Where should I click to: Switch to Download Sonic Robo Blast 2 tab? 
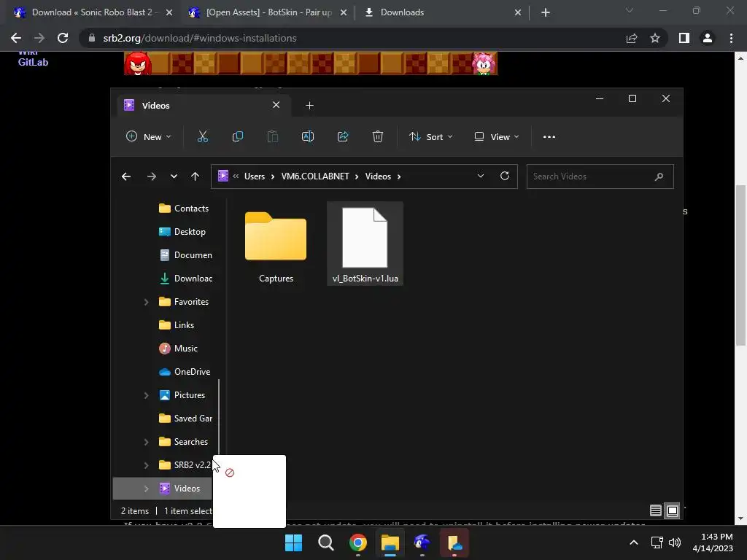[93, 12]
